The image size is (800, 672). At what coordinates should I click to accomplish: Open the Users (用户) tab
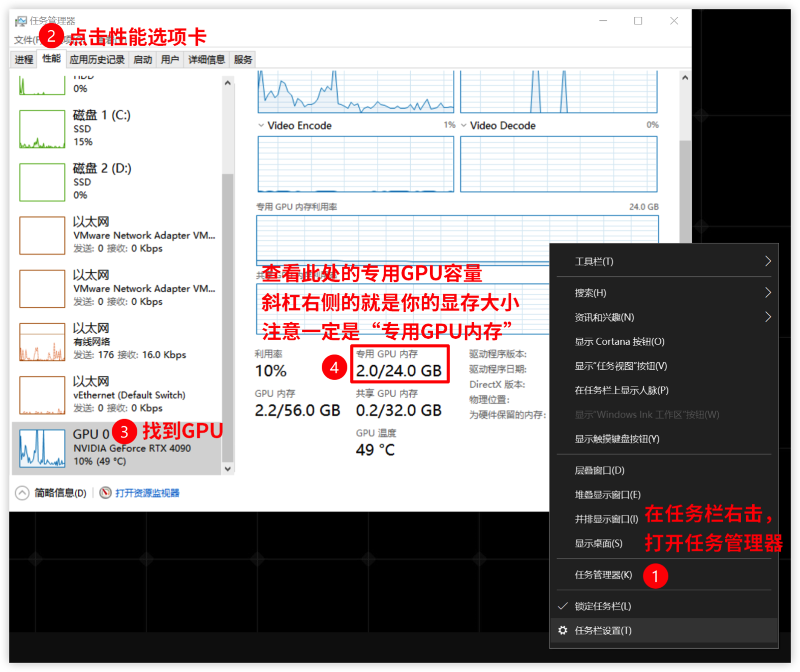[x=170, y=59]
